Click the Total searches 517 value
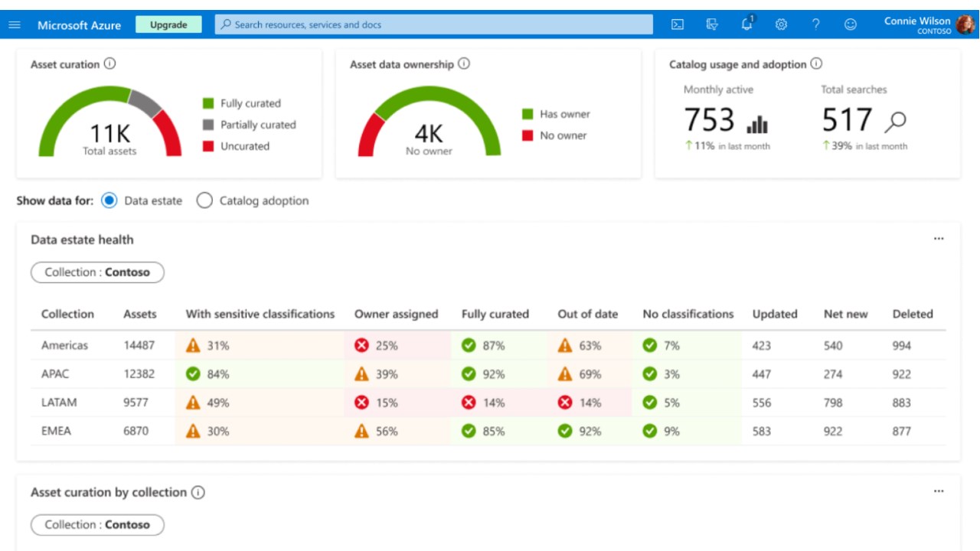This screenshot has width=980, height=551. coord(848,120)
